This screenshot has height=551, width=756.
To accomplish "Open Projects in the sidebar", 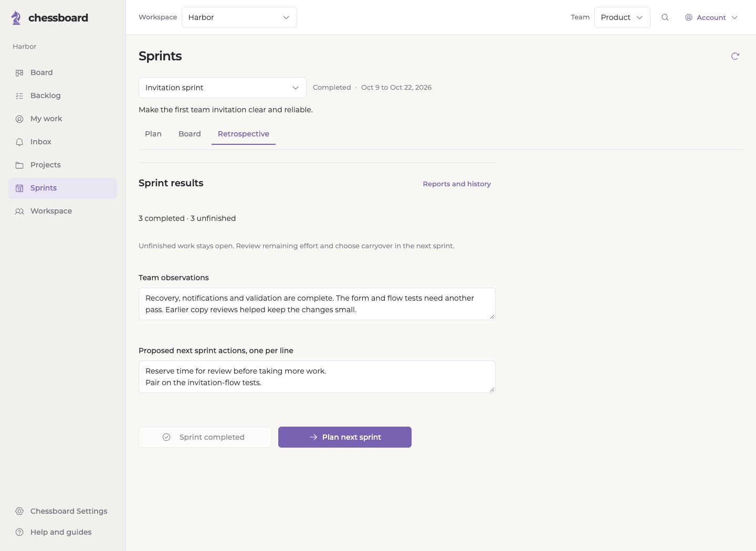I will coord(62,165).
